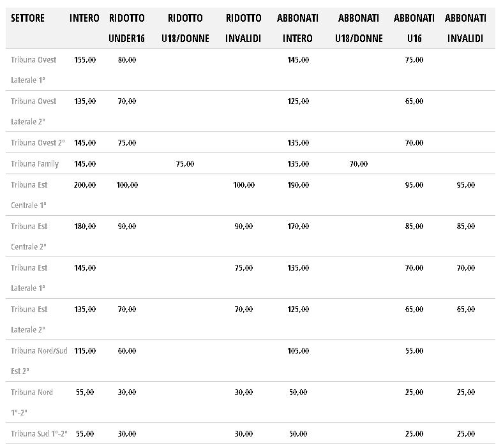Click the ABBONATI INTERO column header

coord(297,28)
